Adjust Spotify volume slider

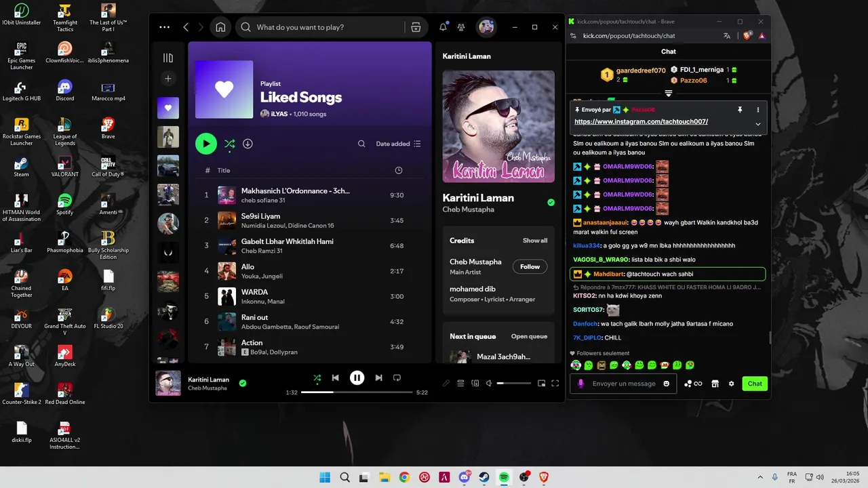click(514, 384)
